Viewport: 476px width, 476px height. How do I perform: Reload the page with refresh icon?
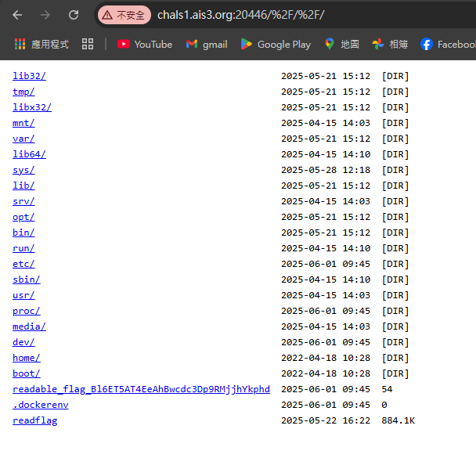click(x=74, y=15)
